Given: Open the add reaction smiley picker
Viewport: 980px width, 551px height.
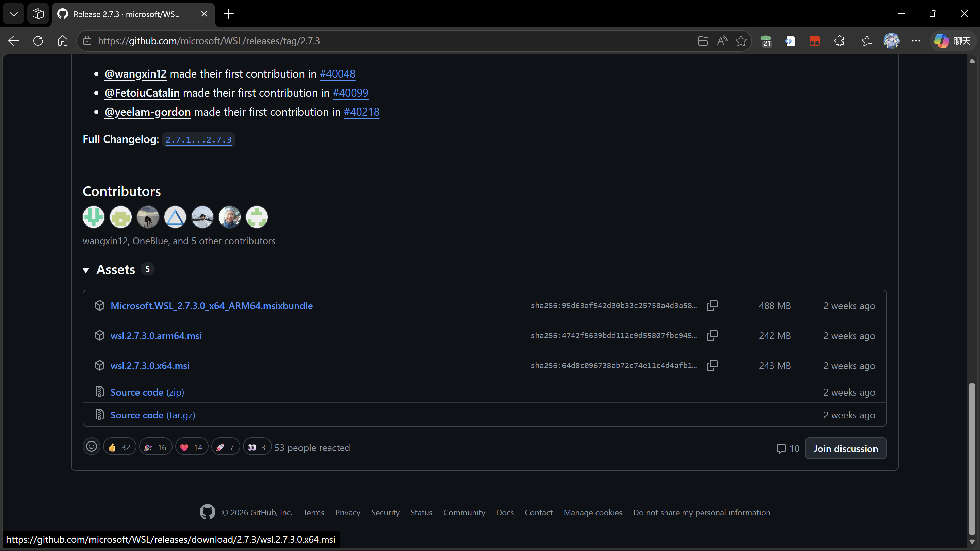Looking at the screenshot, I should click(91, 447).
